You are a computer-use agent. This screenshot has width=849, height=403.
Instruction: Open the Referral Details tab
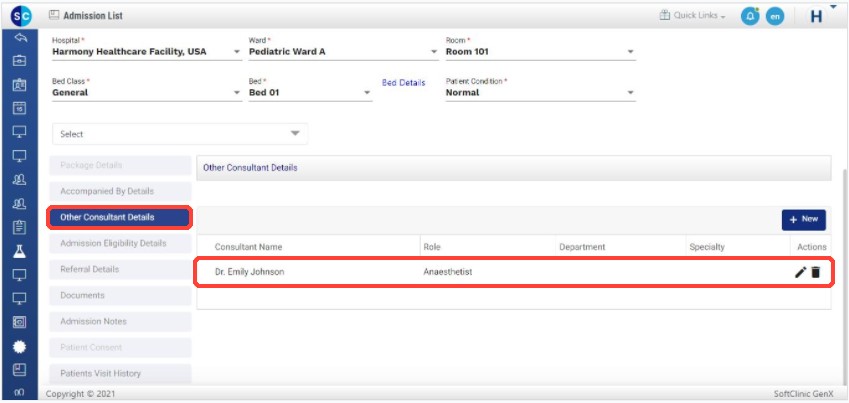[119, 269]
